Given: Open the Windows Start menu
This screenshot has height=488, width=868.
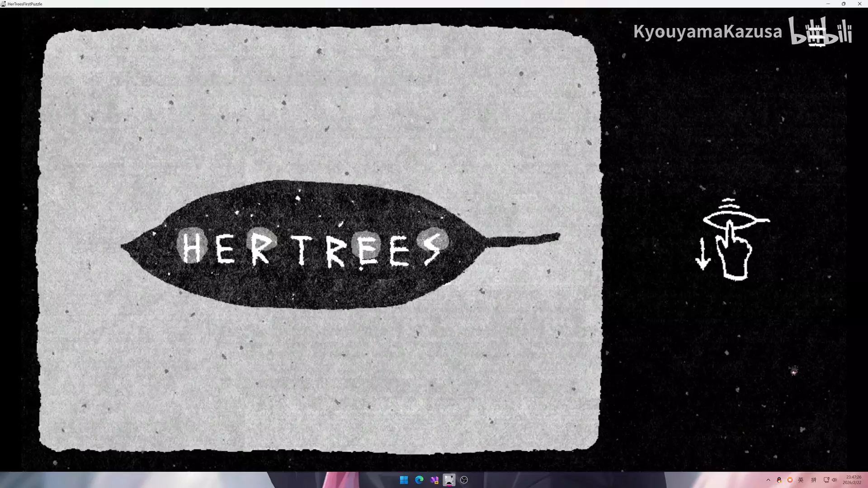Looking at the screenshot, I should (404, 480).
